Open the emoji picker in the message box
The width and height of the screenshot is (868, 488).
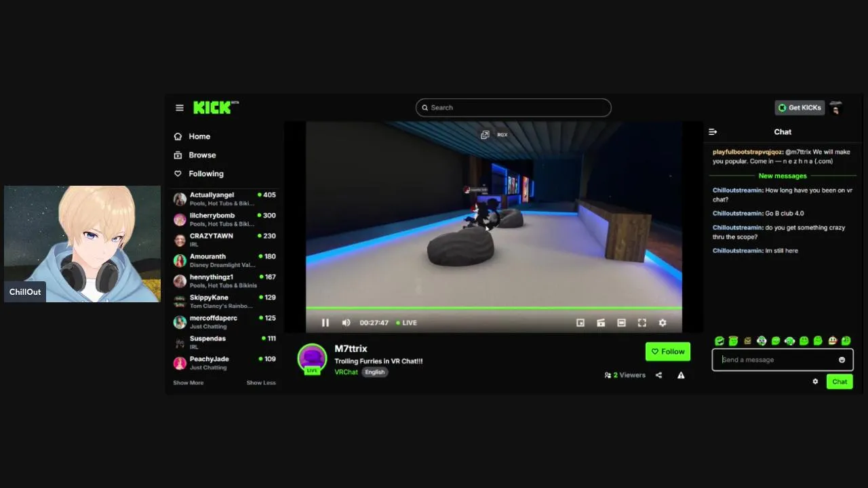click(842, 360)
